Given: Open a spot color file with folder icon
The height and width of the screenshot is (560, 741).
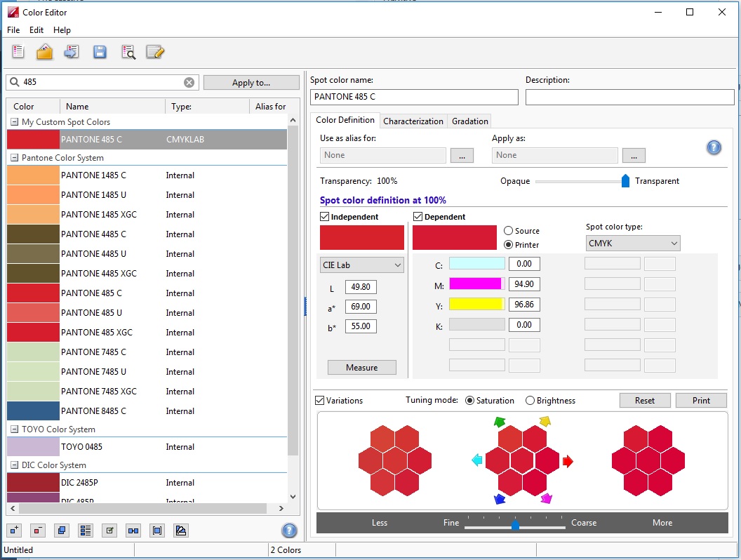Looking at the screenshot, I should (44, 51).
